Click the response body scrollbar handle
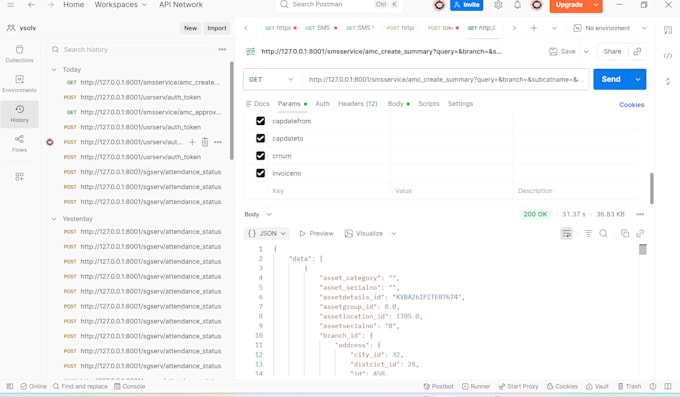The height and width of the screenshot is (397, 680). click(643, 249)
